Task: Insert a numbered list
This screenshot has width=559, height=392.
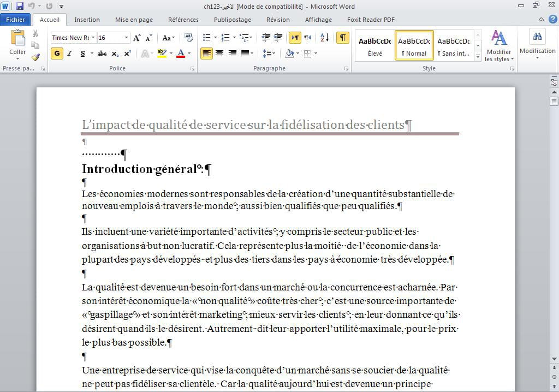Action: [225, 38]
